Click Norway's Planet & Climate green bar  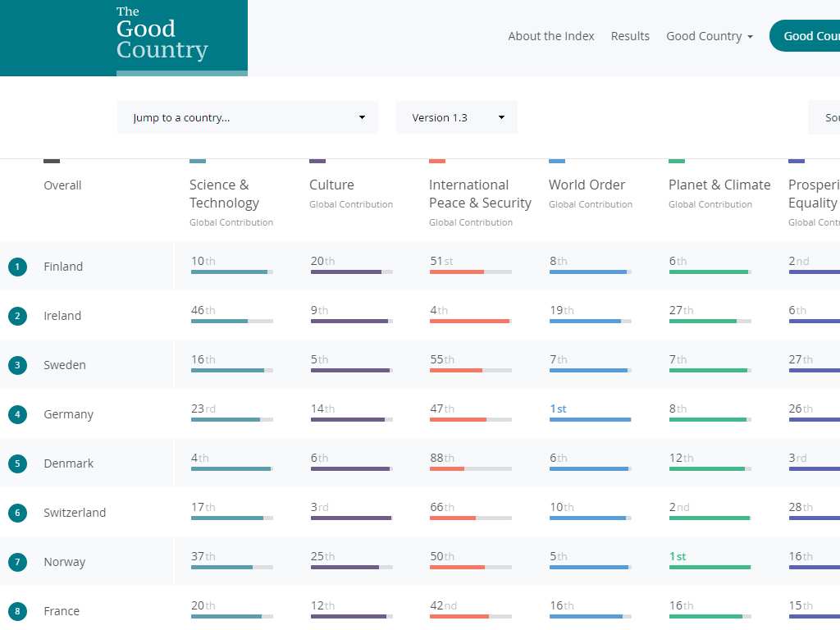click(710, 568)
